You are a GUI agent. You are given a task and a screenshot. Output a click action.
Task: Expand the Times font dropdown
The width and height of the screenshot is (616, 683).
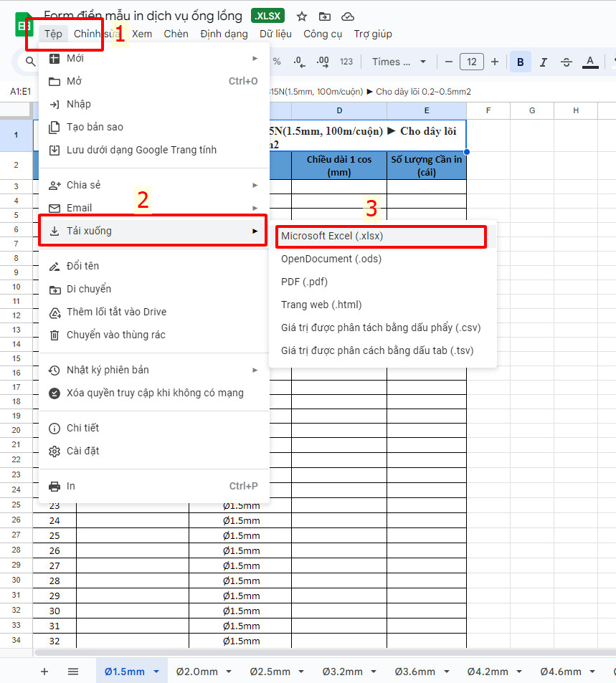(399, 62)
